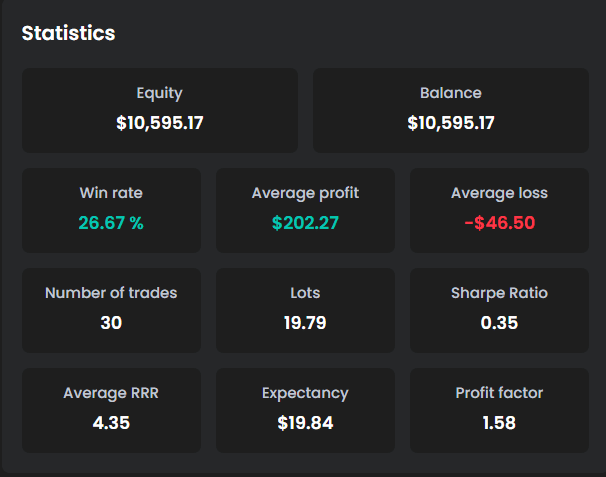Select the Profit factor card
This screenshot has width=606, height=477.
(x=499, y=411)
